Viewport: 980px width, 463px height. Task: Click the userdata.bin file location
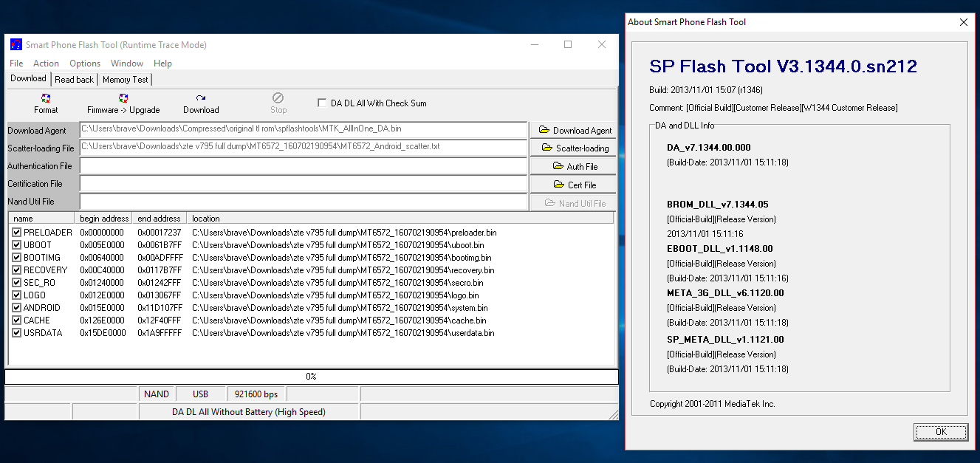coord(343,332)
